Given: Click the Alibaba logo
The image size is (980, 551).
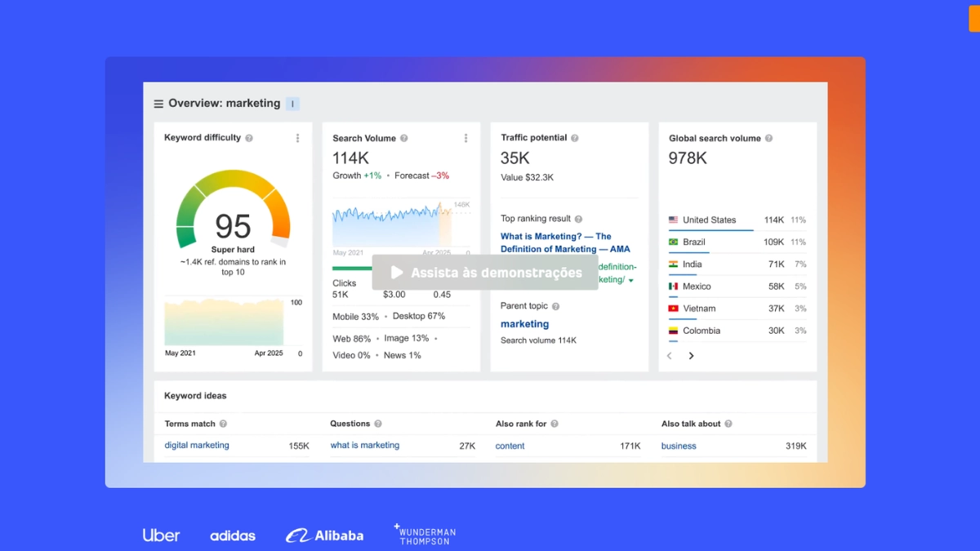Looking at the screenshot, I should pos(324,535).
